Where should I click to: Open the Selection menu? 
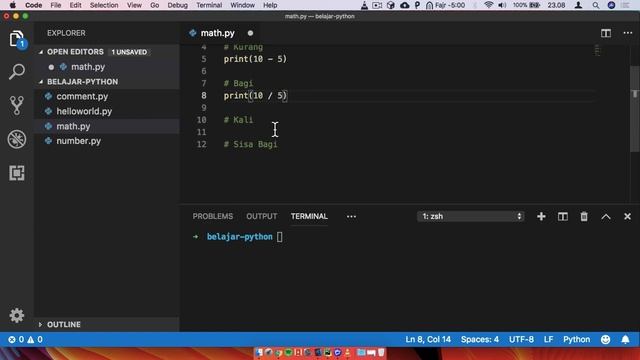click(x=104, y=5)
